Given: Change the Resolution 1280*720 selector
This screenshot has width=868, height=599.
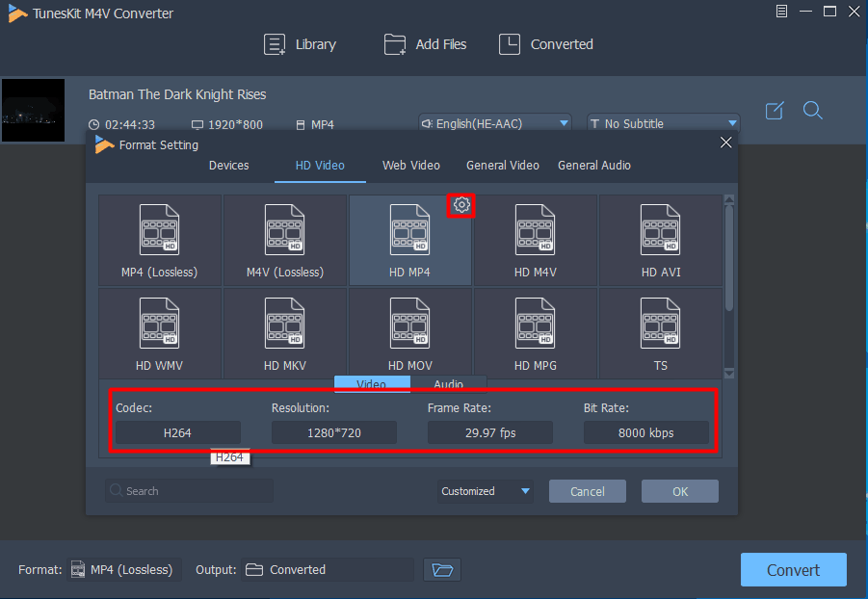Looking at the screenshot, I should (333, 432).
